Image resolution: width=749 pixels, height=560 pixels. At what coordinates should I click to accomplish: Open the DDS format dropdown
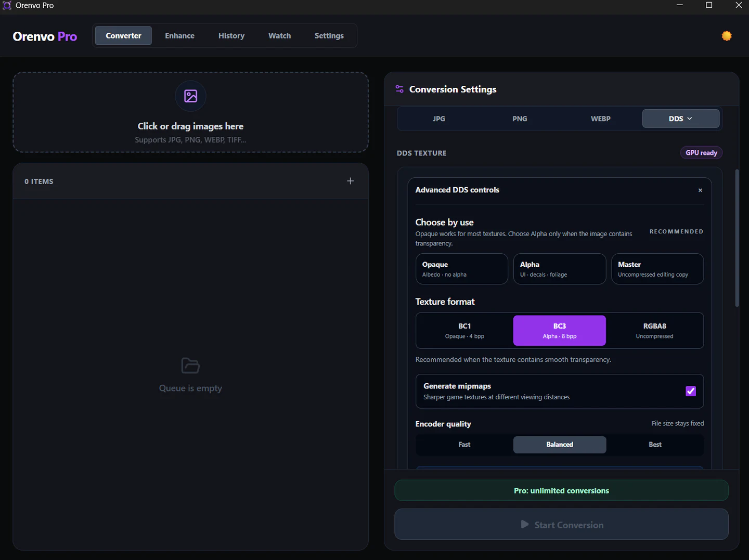(x=681, y=119)
